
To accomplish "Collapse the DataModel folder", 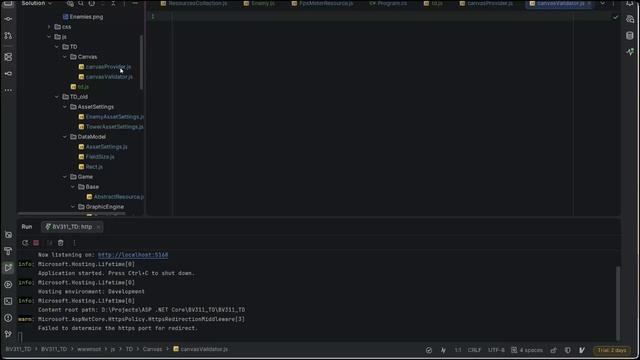I will click(65, 137).
